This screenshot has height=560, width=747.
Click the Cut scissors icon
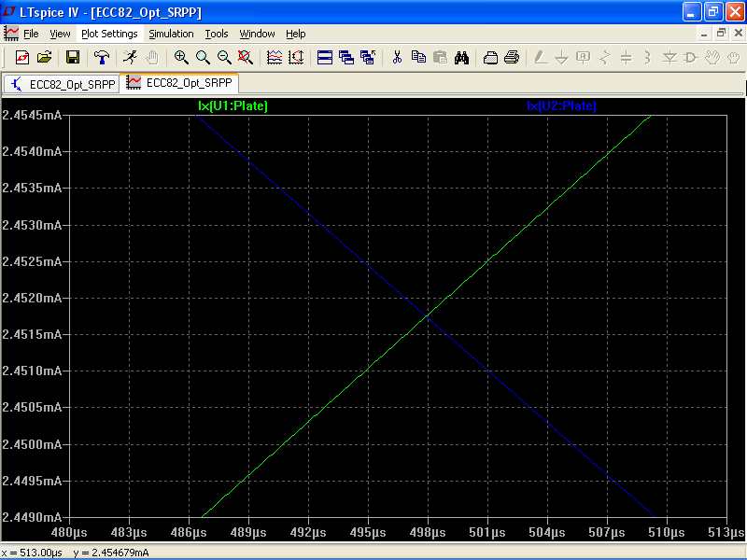(x=397, y=58)
